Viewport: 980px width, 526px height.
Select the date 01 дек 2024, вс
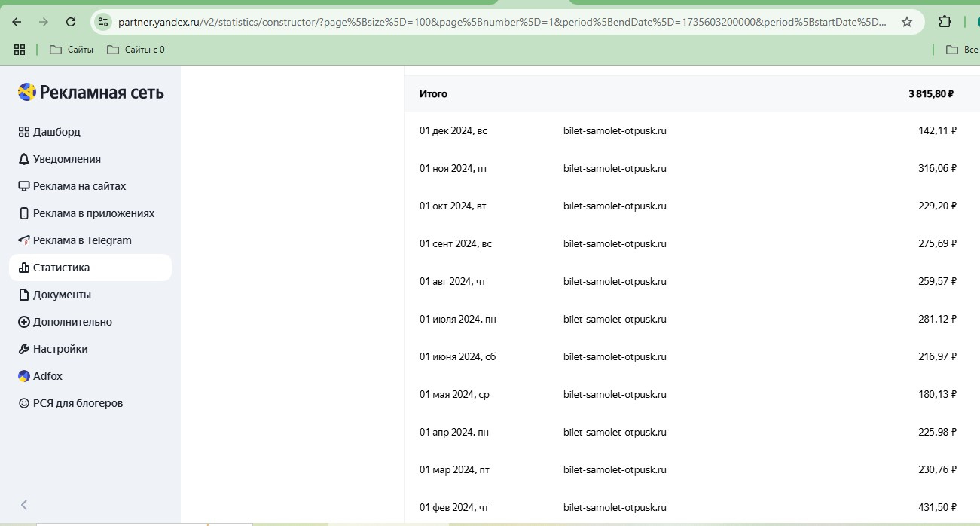453,130
